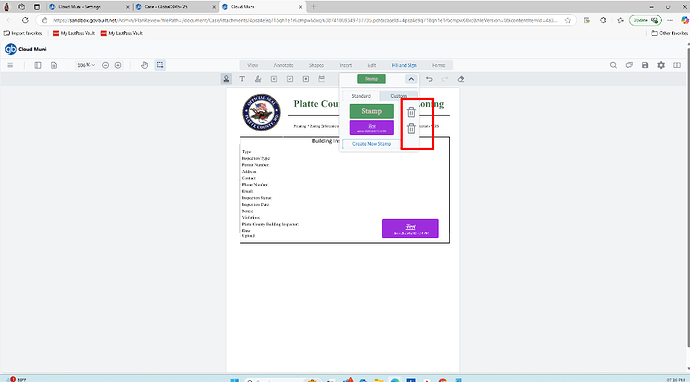This screenshot has width=690, height=382.
Task: Open the zoom percentage dropdown
Action: click(86, 65)
